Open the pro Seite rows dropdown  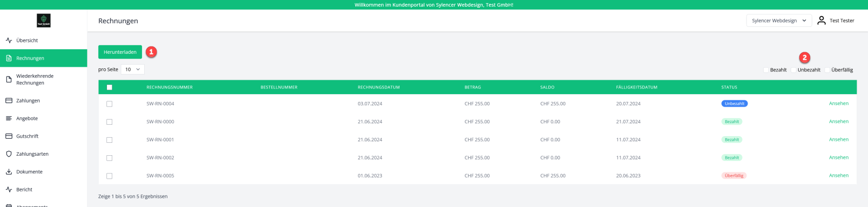pyautogui.click(x=132, y=69)
